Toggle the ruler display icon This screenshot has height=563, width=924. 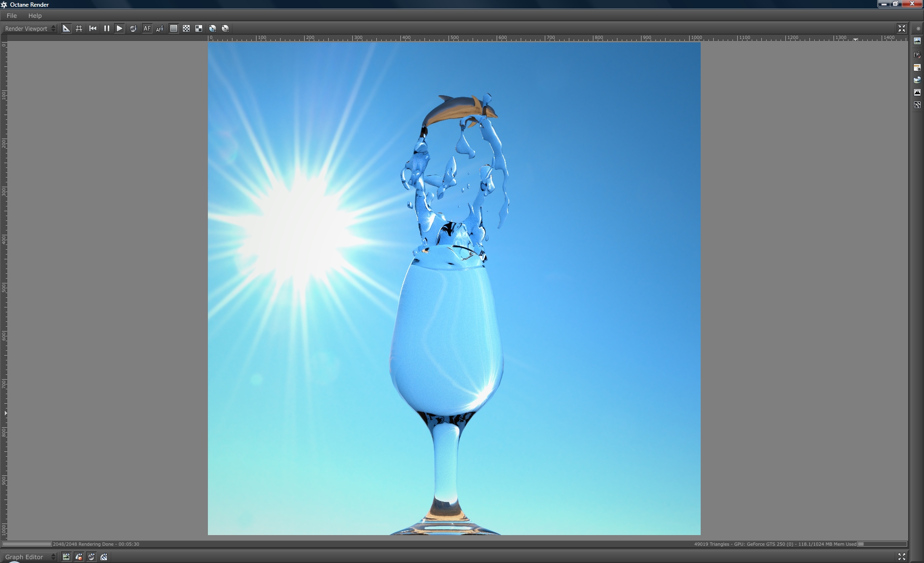tap(66, 29)
